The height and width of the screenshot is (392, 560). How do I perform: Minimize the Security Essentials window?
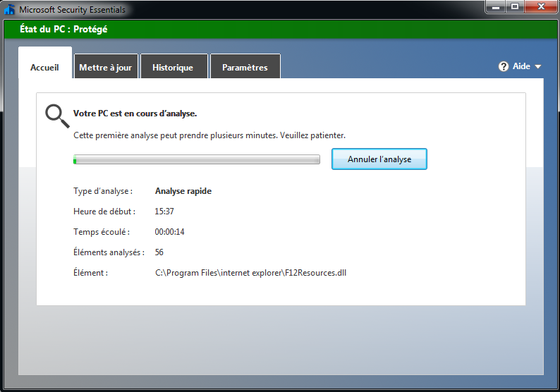[x=496, y=7]
